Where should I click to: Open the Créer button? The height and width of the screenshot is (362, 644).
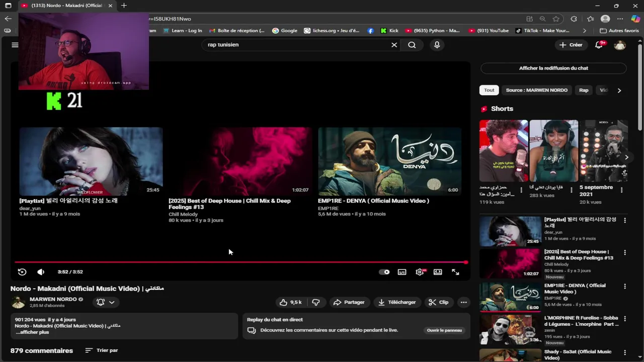tap(571, 45)
